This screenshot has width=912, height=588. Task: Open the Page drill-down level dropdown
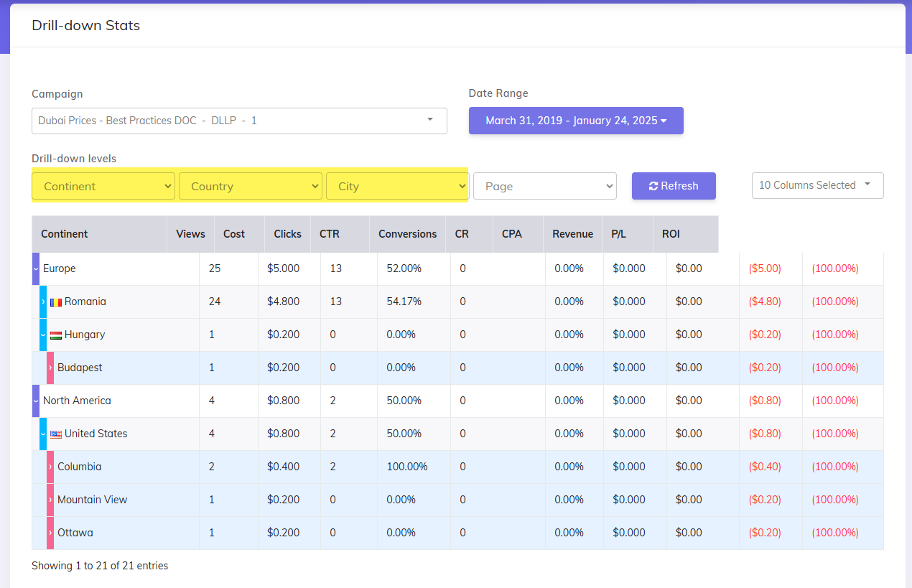pyautogui.click(x=544, y=186)
